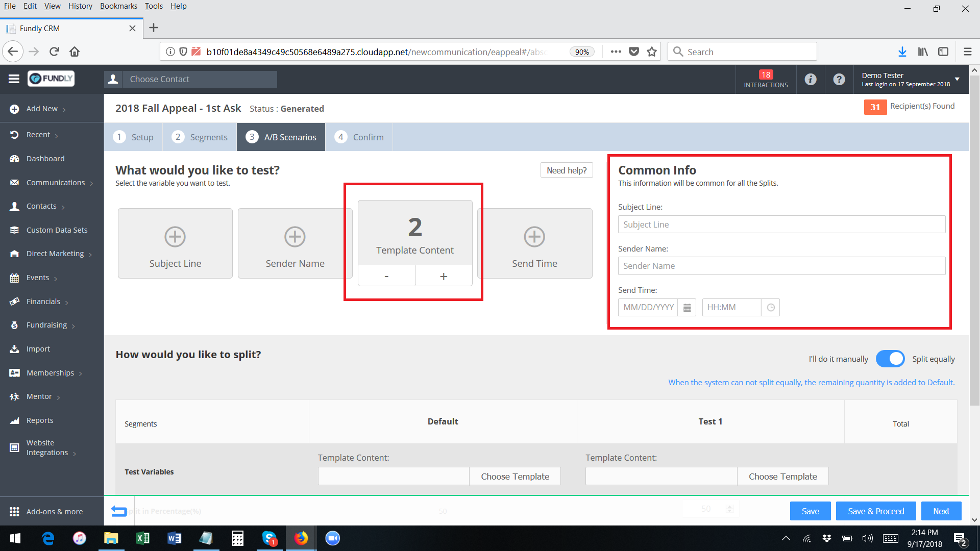Image resolution: width=980 pixels, height=551 pixels.
Task: Choose Template for Test 1 column
Action: 783,477
